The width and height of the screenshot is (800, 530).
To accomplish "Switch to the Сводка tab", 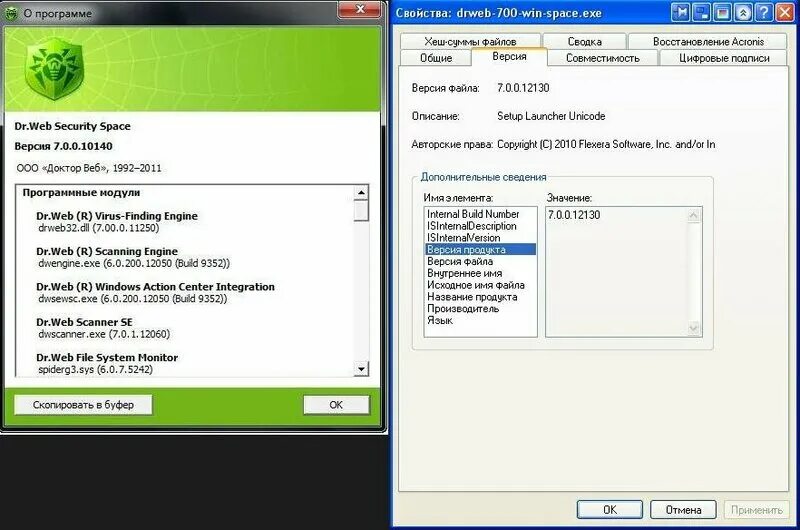I will click(585, 41).
